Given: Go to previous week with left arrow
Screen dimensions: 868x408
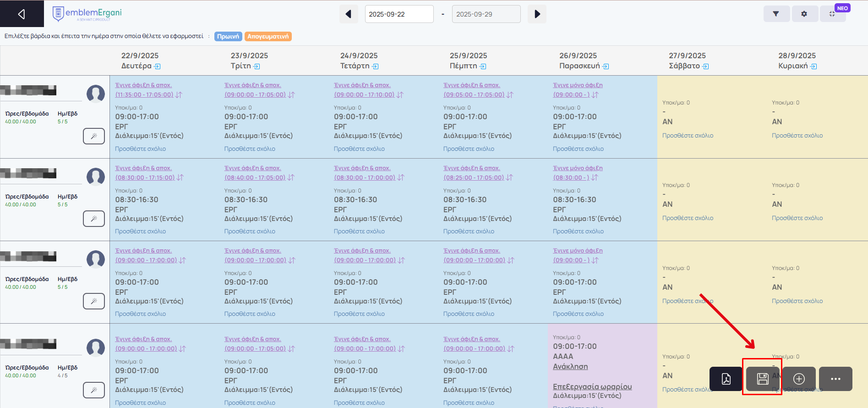Looking at the screenshot, I should (349, 14).
